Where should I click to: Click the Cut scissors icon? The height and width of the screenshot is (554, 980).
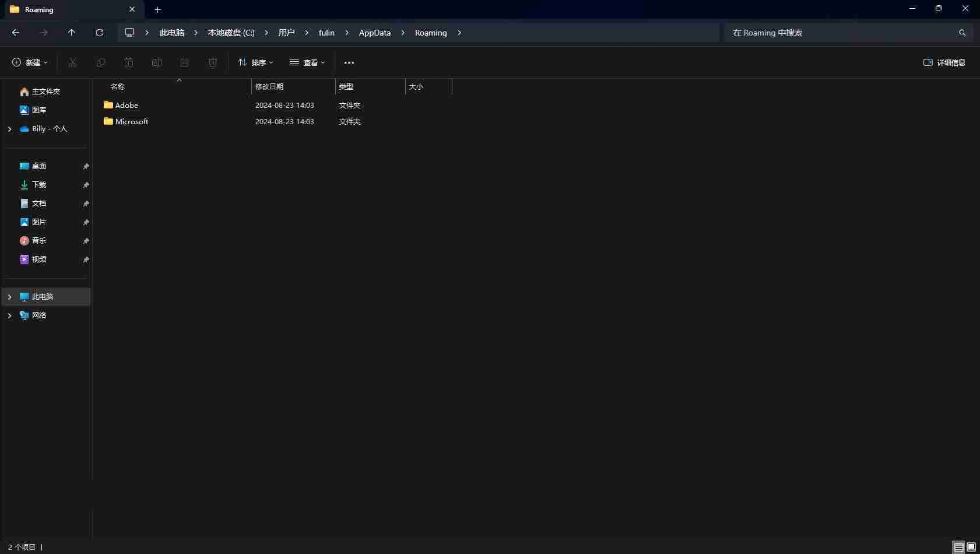pos(73,62)
